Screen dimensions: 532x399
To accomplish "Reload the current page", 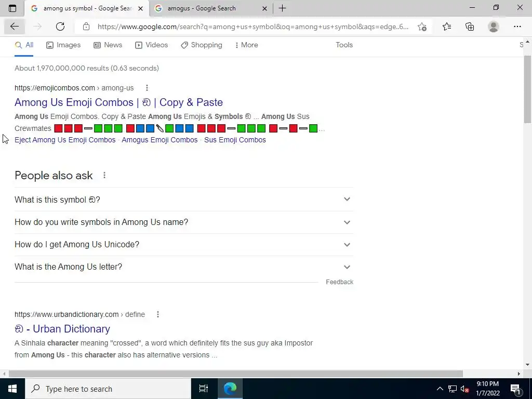I will point(60,26).
